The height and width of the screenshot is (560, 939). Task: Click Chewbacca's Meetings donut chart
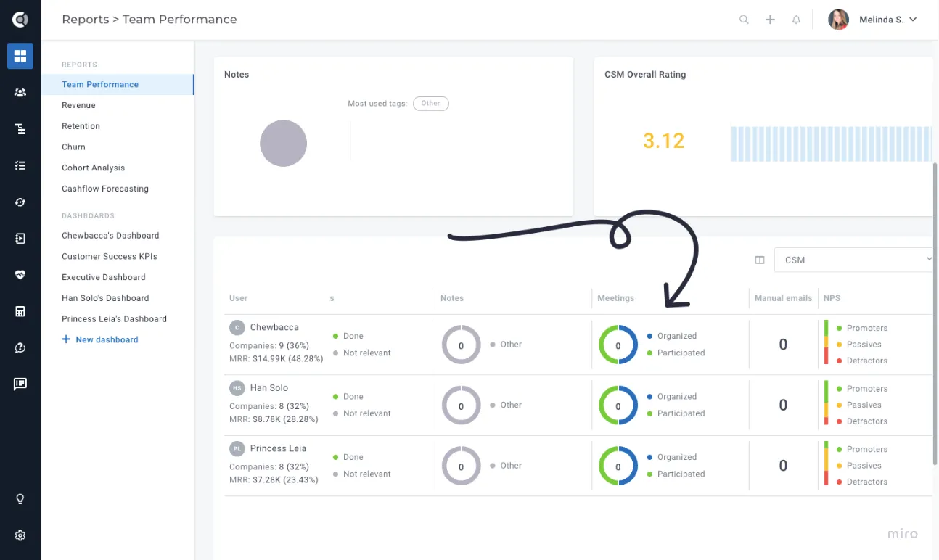click(x=618, y=345)
